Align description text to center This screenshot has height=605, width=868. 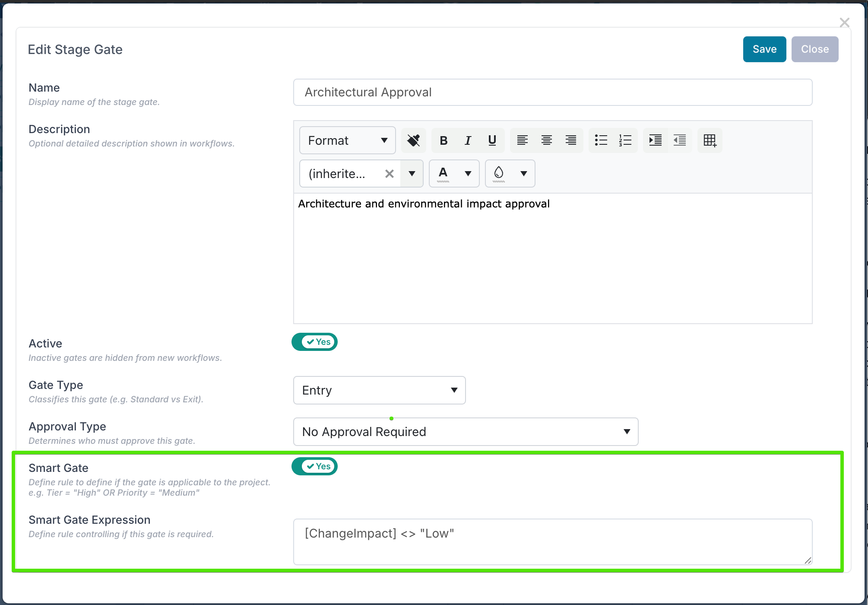[x=547, y=140]
